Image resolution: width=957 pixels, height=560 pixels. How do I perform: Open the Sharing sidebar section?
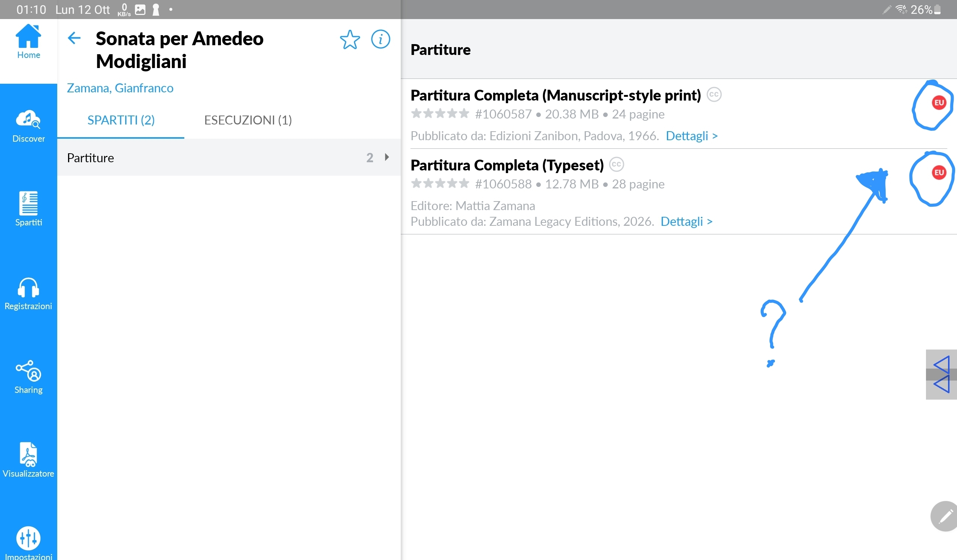pyautogui.click(x=28, y=377)
